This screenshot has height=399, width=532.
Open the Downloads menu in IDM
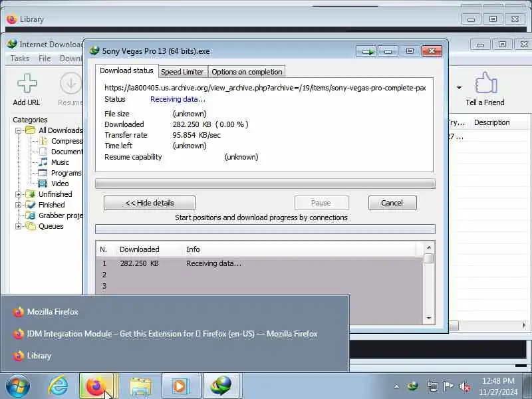[x=71, y=59]
